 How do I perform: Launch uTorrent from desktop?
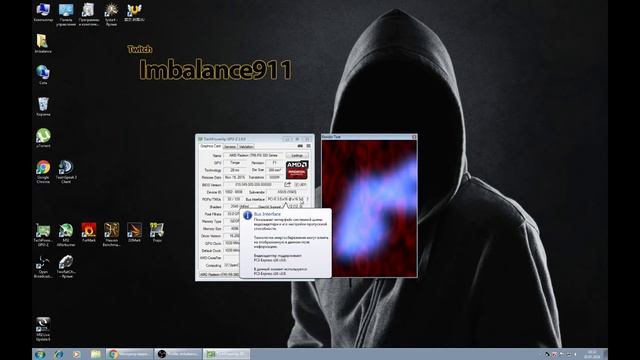point(43,138)
